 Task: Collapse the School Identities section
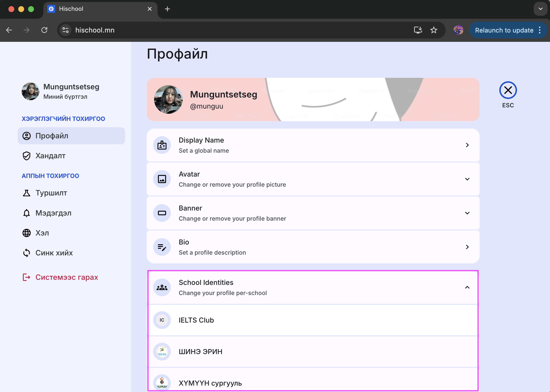[467, 287]
